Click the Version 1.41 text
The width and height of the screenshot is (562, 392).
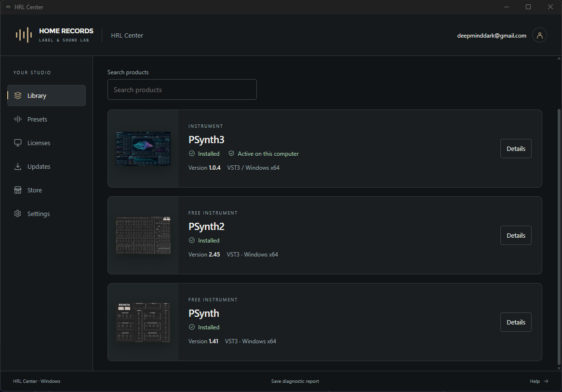click(203, 341)
